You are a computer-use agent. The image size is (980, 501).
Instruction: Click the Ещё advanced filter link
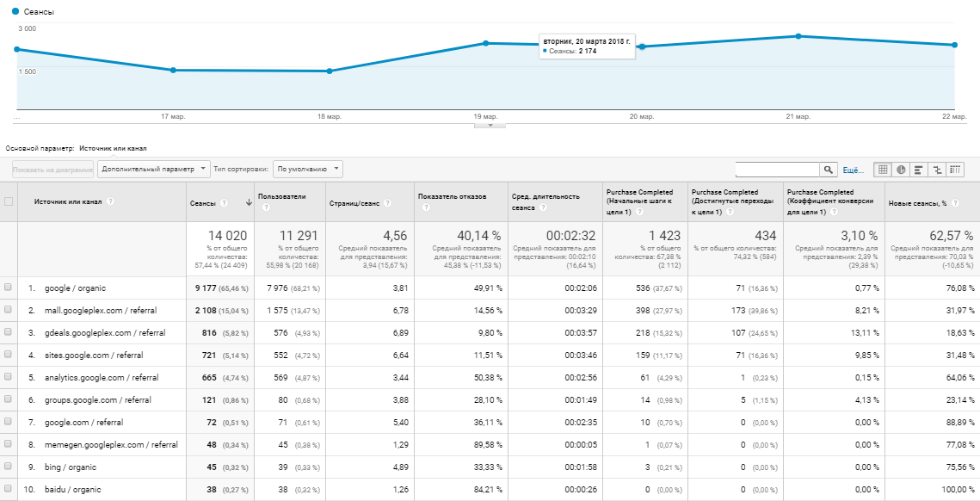pyautogui.click(x=852, y=170)
